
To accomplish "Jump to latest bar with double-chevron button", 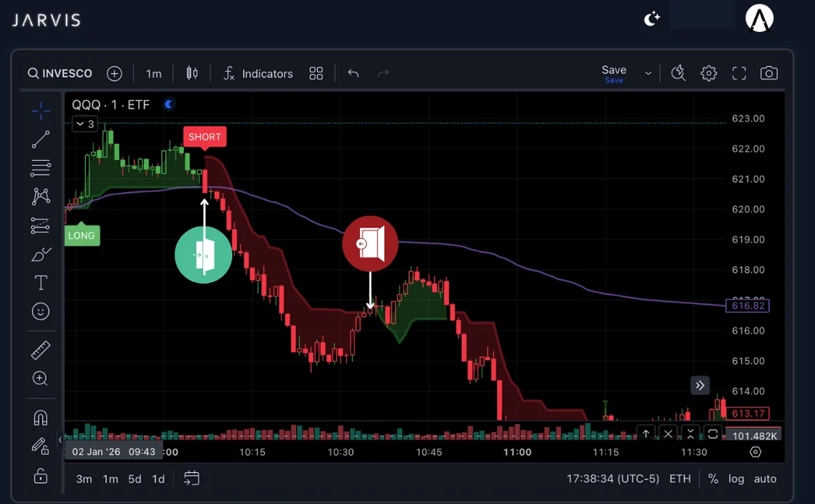I will [x=700, y=385].
